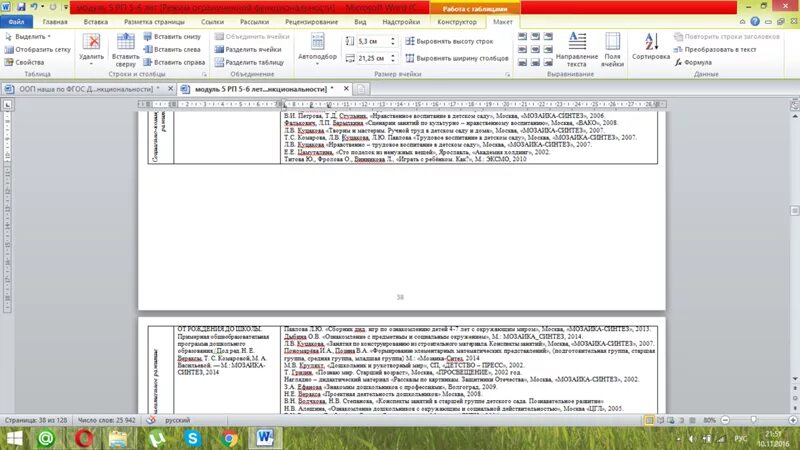
Task: Align cell text bottom center
Action: [x=535, y=62]
